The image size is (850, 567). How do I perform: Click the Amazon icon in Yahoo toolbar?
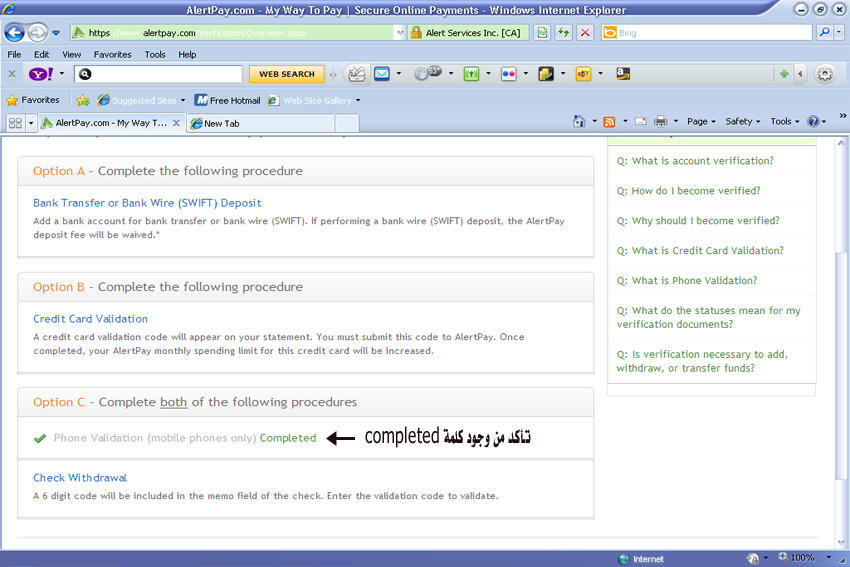coord(623,74)
